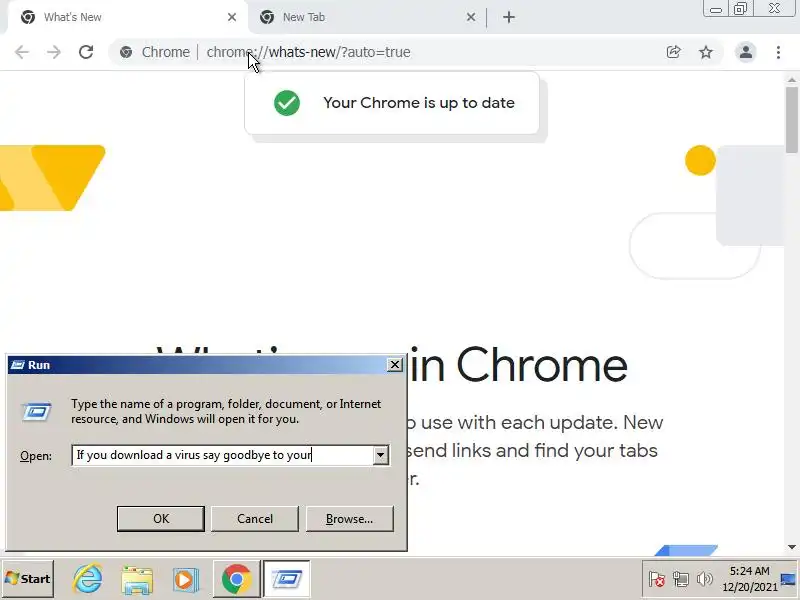Open a new tab with the plus button
The width and height of the screenshot is (800, 600).
(x=509, y=17)
